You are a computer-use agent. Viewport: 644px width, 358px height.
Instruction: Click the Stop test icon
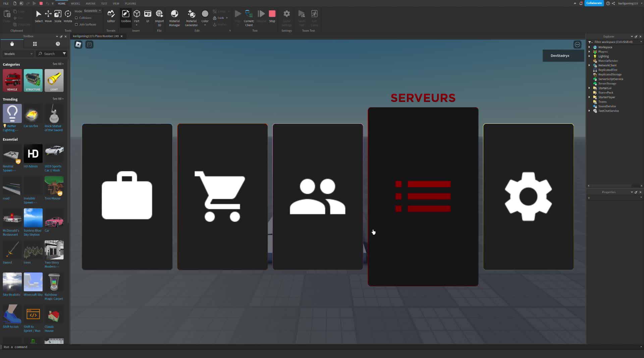(272, 14)
